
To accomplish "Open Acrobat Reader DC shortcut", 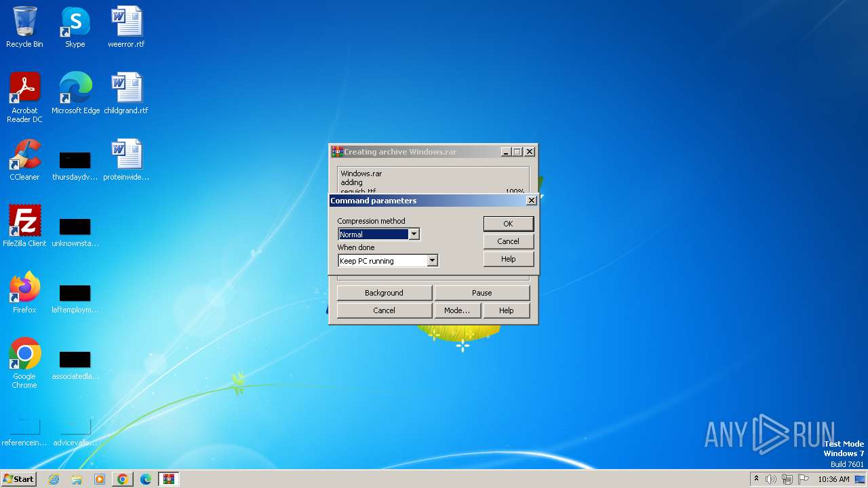I will [24, 98].
